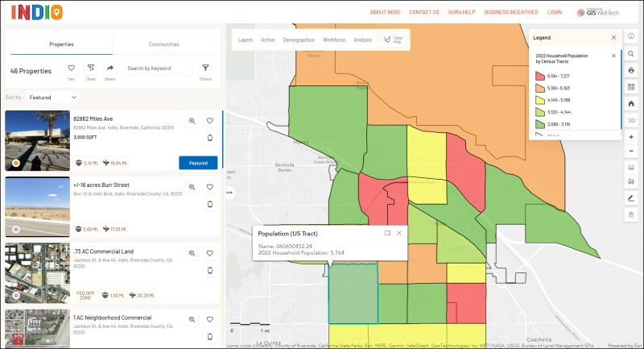Click the Login link
This screenshot has height=349, width=644.
point(555,12)
